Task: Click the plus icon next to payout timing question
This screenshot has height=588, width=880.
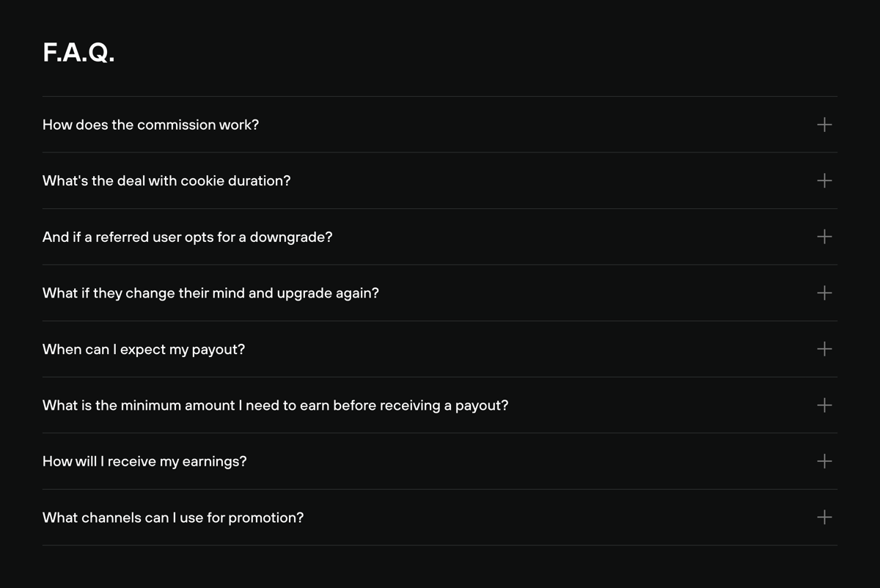Action: pyautogui.click(x=824, y=349)
